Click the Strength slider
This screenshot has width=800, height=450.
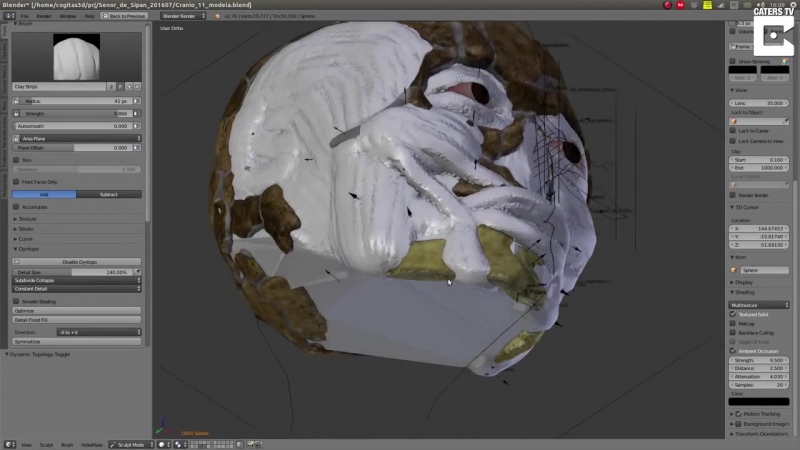pyautogui.click(x=77, y=114)
